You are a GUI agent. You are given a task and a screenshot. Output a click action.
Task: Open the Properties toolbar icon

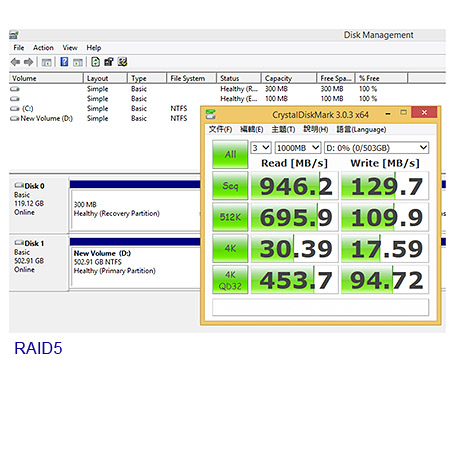(109, 62)
